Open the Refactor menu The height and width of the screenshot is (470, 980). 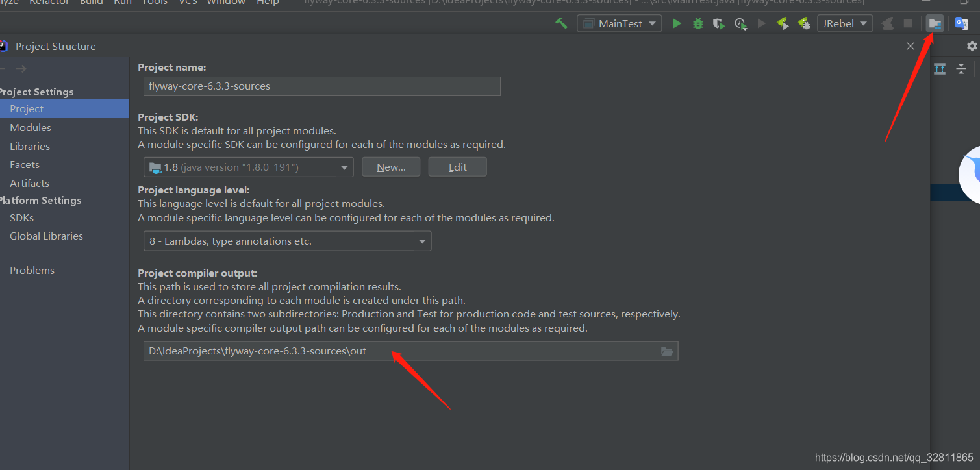coord(49,3)
